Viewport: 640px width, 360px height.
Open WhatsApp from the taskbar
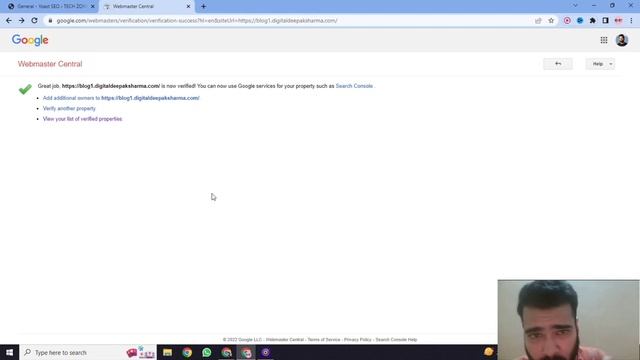click(x=207, y=352)
